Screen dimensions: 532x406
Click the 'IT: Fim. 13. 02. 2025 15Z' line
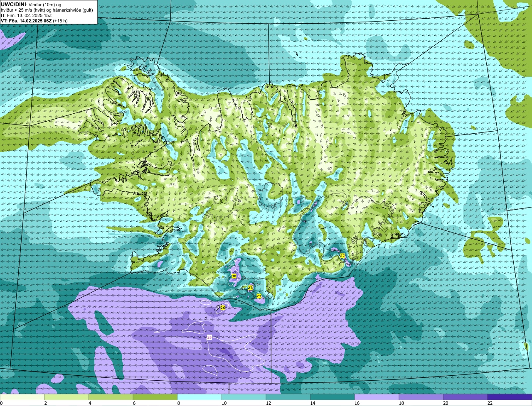click(x=26, y=15)
